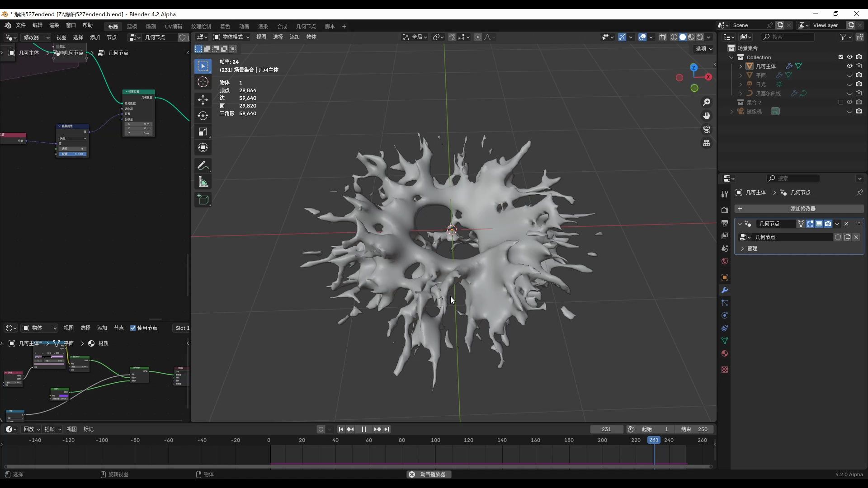The width and height of the screenshot is (868, 488).
Task: Click the pan hand viewport gizmo
Action: 707,116
